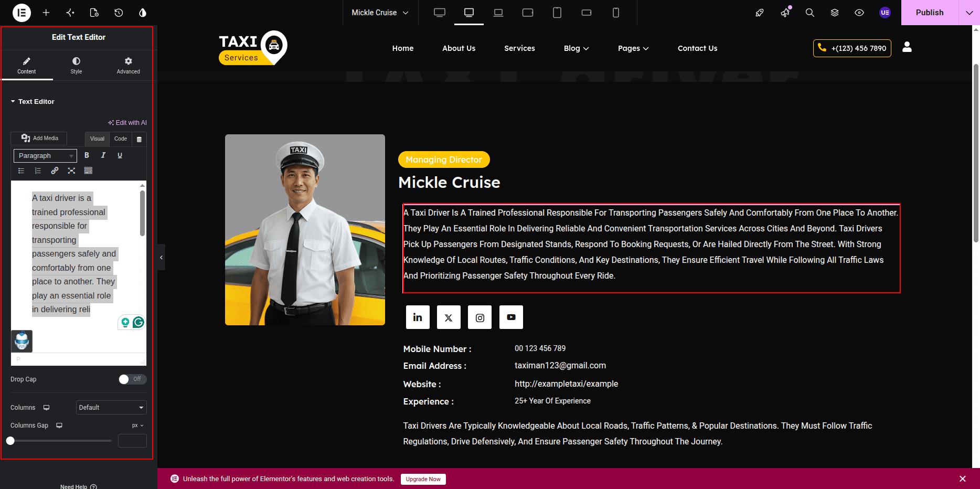Change the Columns Gap px unit
This screenshot has width=980, height=489.
137,426
